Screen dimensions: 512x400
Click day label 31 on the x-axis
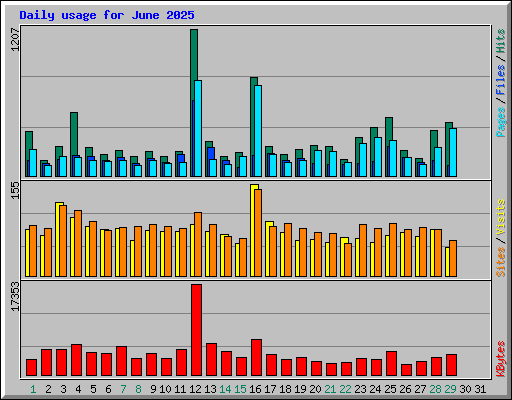click(480, 389)
